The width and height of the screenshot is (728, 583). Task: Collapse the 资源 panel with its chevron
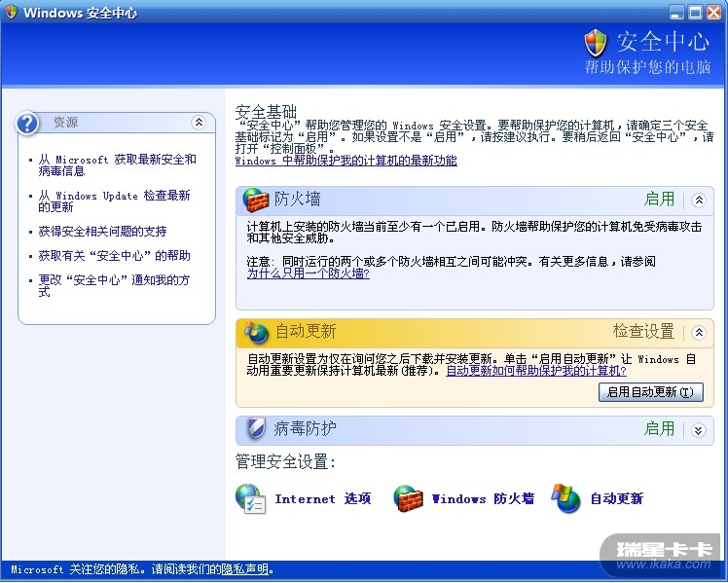click(x=199, y=123)
